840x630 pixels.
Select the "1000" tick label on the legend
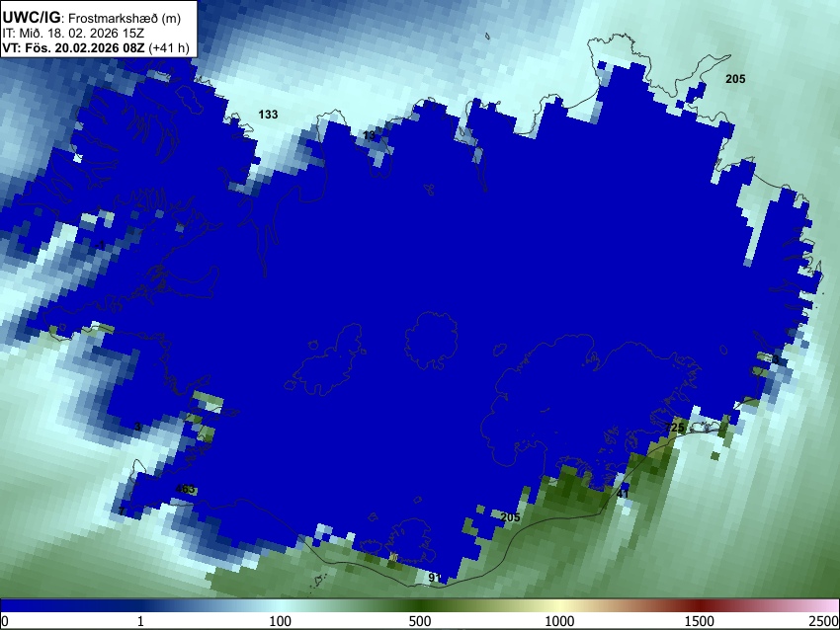tap(559, 621)
